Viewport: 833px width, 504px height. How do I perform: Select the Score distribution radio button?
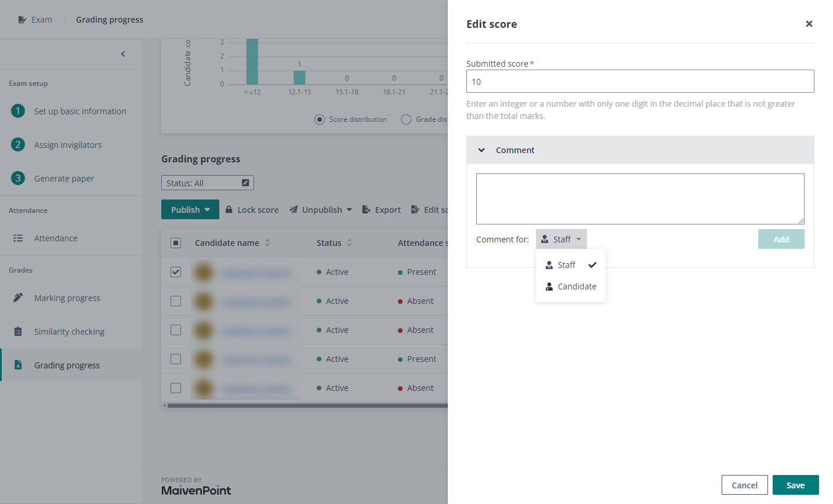(x=320, y=119)
